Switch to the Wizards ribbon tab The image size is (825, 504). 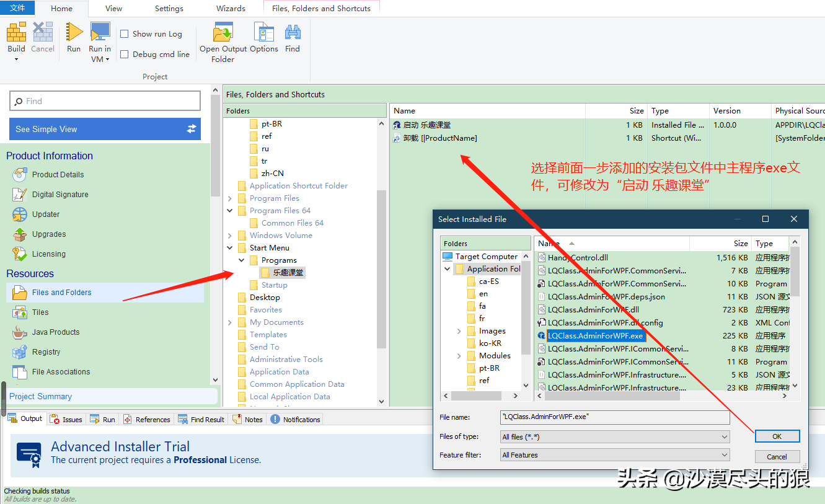click(231, 9)
